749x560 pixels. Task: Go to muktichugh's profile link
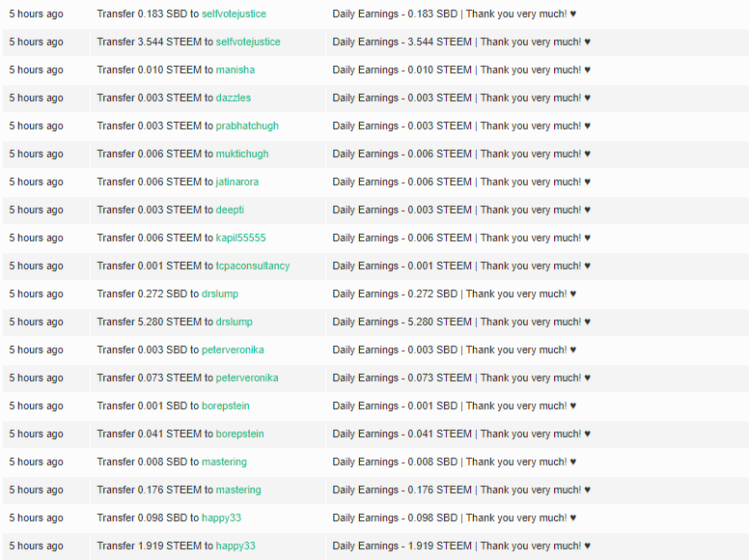[242, 154]
